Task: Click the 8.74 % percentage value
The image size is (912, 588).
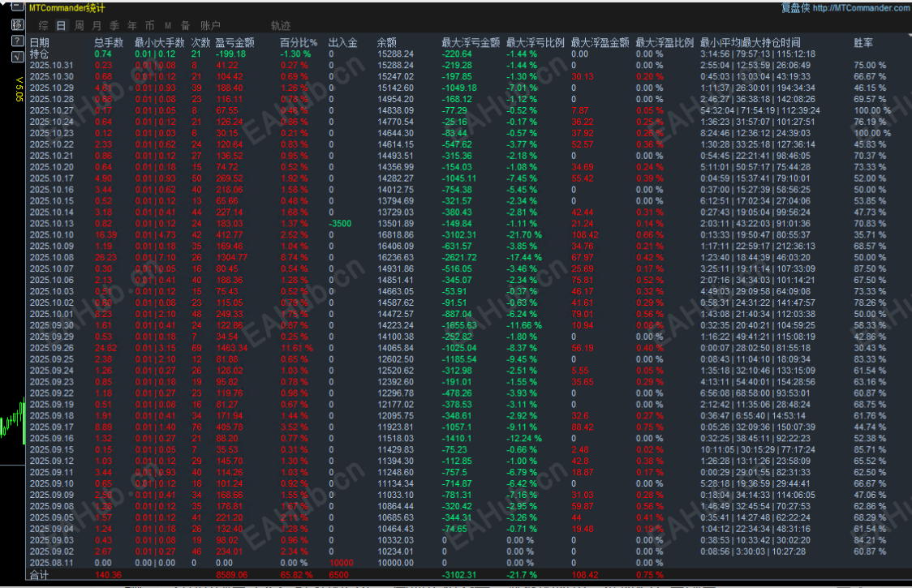Action: [295, 257]
